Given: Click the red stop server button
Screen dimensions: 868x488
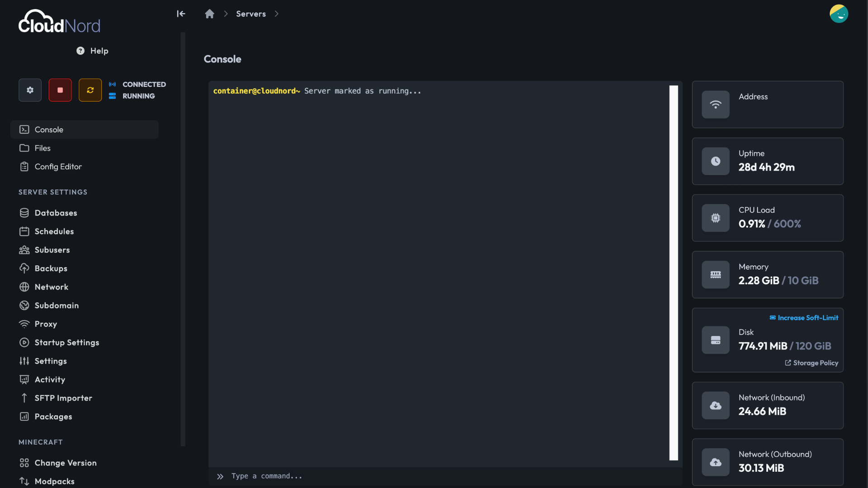Looking at the screenshot, I should tap(60, 90).
